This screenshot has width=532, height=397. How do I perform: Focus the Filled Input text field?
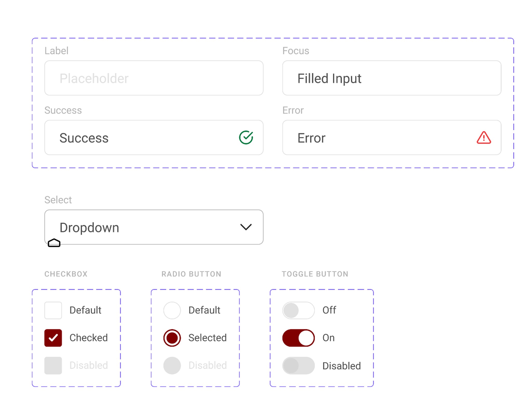click(x=391, y=78)
